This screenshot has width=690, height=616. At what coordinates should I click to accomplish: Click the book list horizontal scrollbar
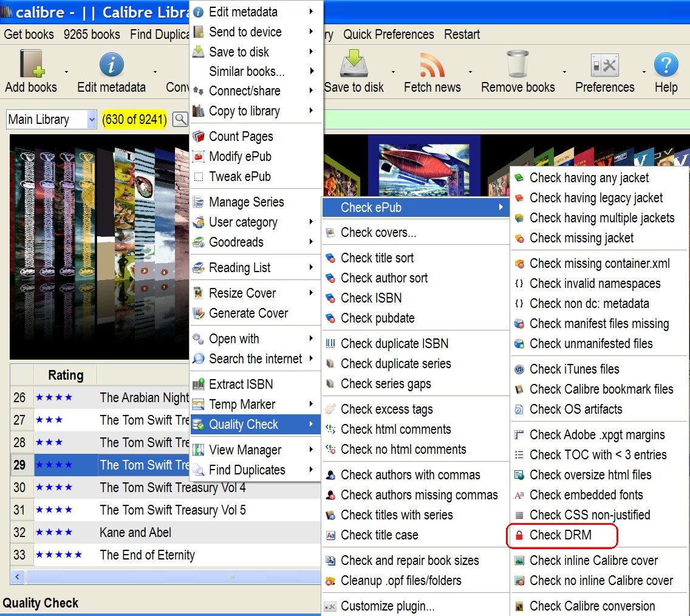[x=172, y=577]
